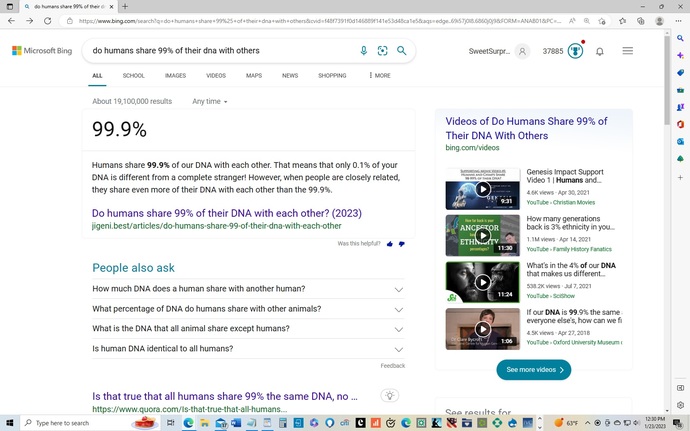Click the Bing search query input field
This screenshot has width=690, height=431.
coord(222,51)
